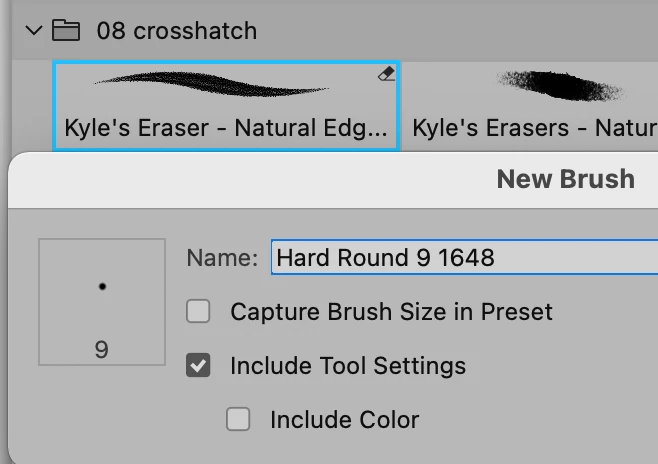Select the 08 crosshatch group name
Image resolution: width=658 pixels, height=464 pixels.
tap(176, 31)
